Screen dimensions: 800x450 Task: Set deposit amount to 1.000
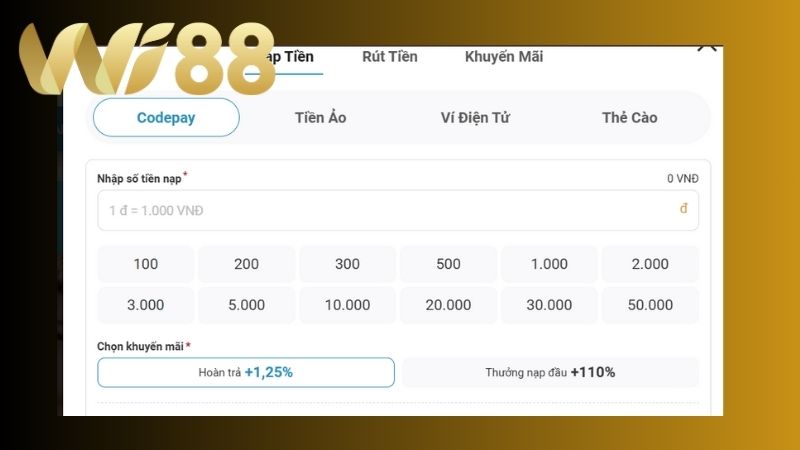pos(549,264)
